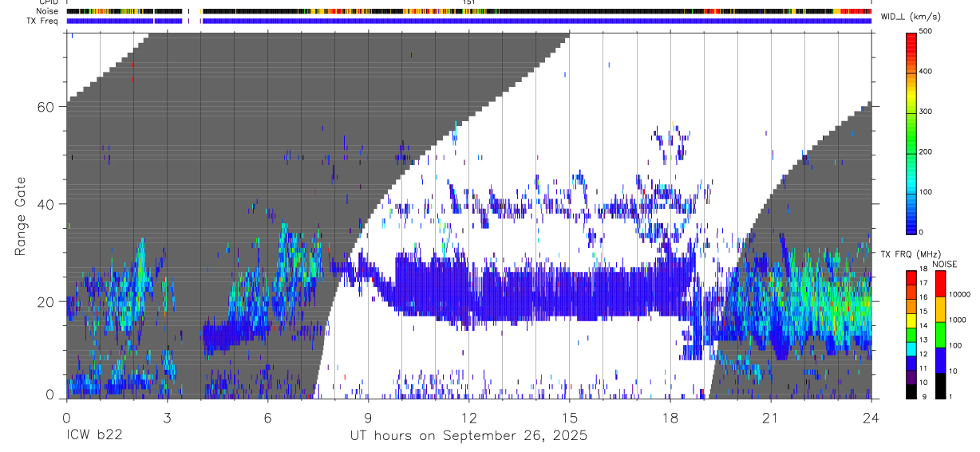Screen dimensions: 980x452
Task: Click the 'Range Gate' y-axis title
Action: coord(21,215)
